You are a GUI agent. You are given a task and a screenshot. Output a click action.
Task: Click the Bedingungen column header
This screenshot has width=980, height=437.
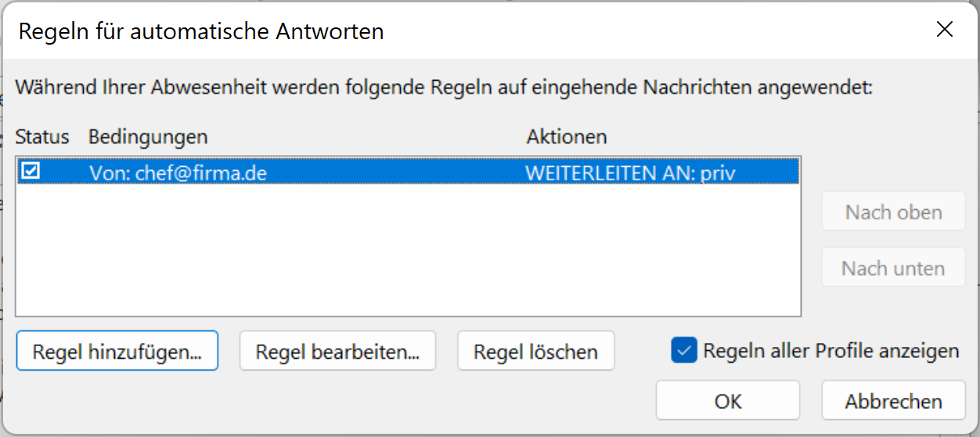(x=148, y=137)
